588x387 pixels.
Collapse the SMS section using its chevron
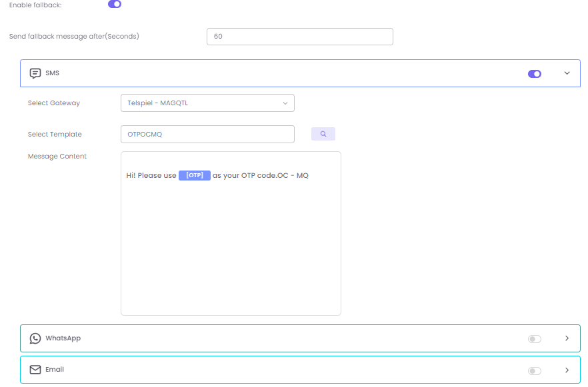(x=567, y=73)
